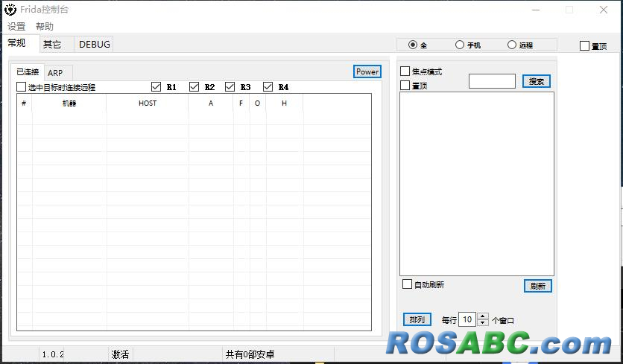The image size is (623, 364).
Task: Uncheck the R1 checkbox
Action: pyautogui.click(x=156, y=86)
